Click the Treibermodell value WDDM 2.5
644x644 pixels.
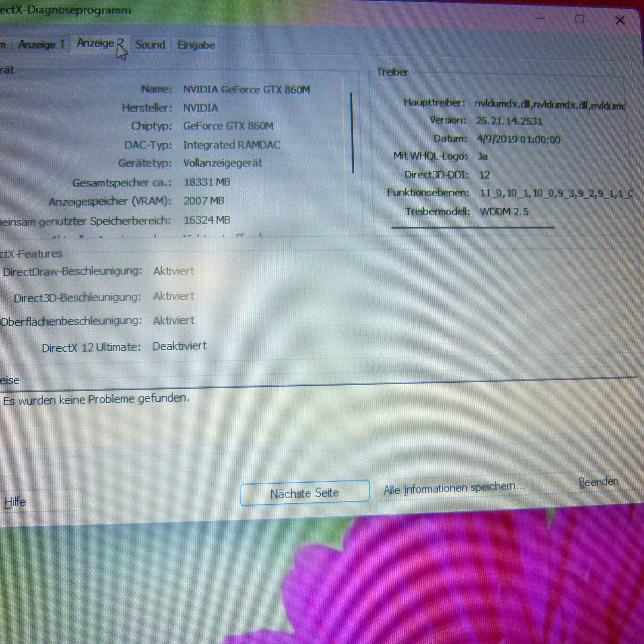(x=504, y=211)
